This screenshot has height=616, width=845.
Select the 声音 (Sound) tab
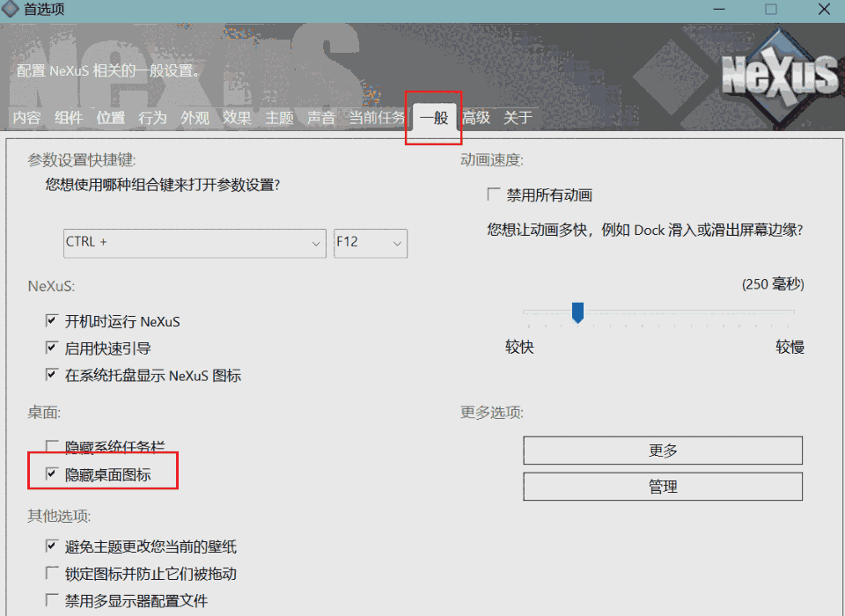click(x=321, y=117)
